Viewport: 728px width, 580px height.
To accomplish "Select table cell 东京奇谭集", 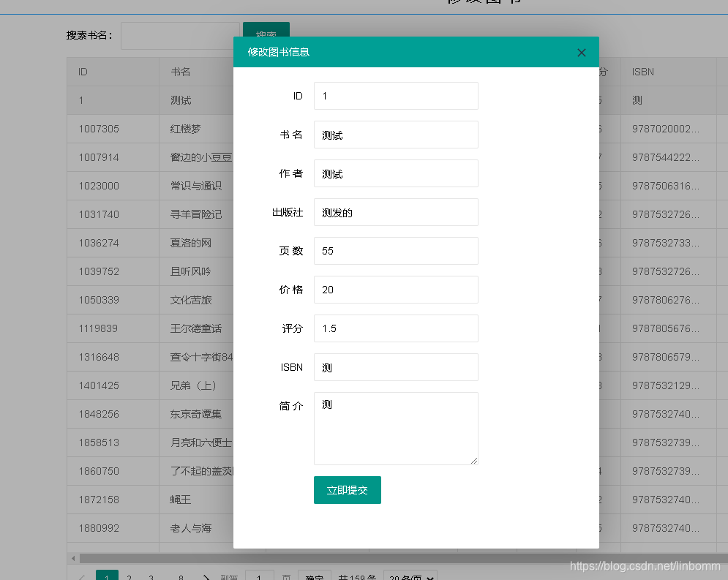I will pos(196,415).
